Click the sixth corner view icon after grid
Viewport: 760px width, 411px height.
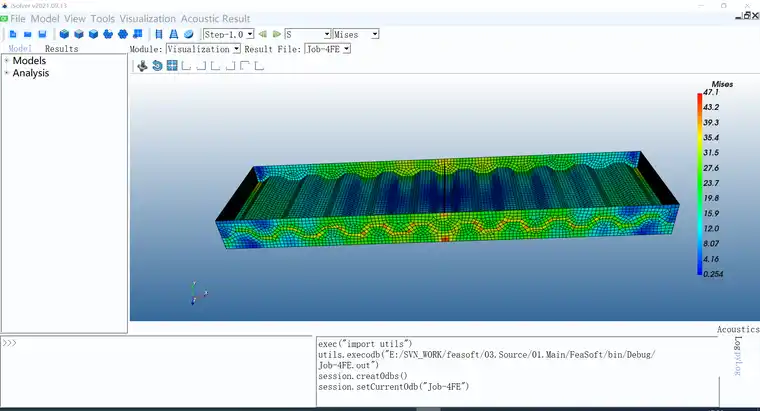[259, 66]
